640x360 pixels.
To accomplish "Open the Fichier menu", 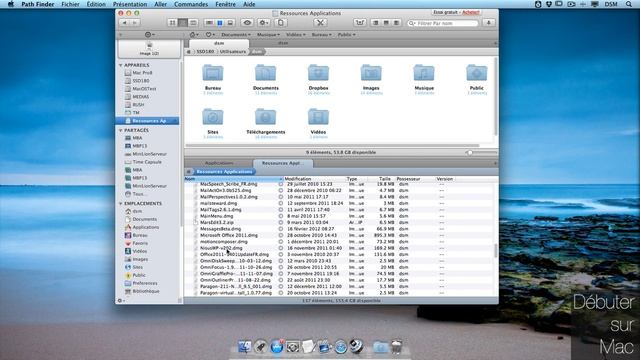I will [71, 4].
